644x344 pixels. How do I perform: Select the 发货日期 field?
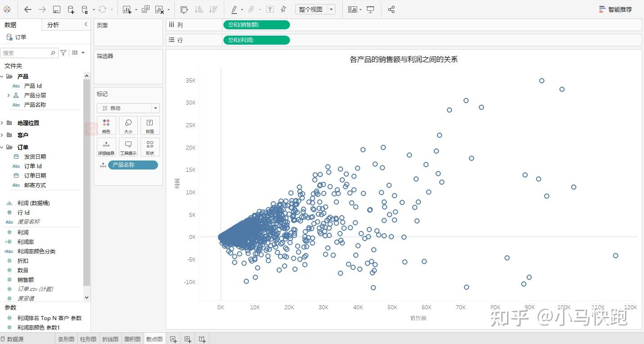click(x=35, y=156)
